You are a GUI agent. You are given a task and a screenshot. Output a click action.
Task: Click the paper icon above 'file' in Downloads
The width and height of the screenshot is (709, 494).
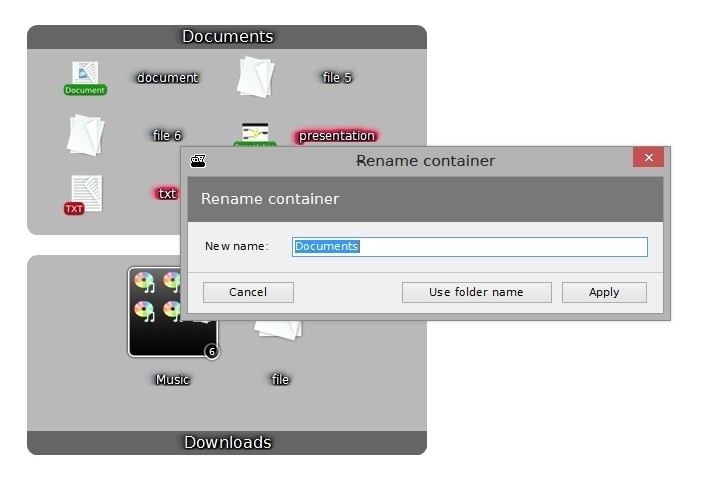pyautogui.click(x=278, y=329)
